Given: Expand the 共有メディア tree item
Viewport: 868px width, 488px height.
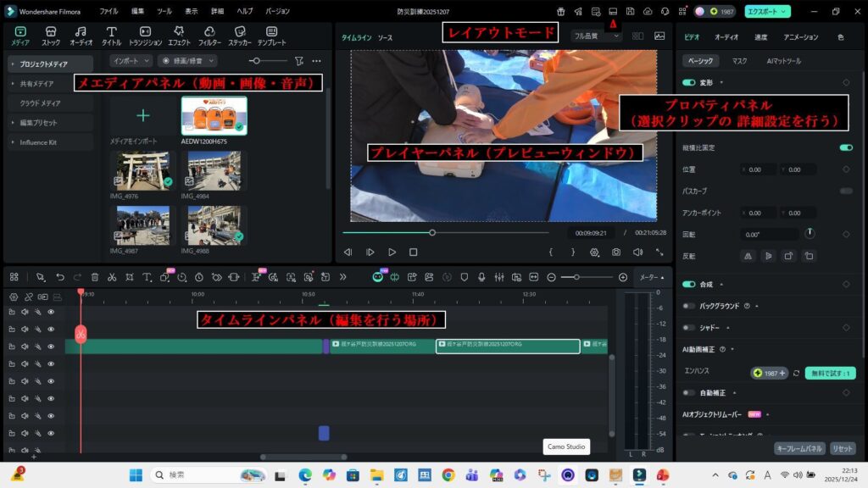Looking at the screenshot, I should pyautogui.click(x=13, y=84).
